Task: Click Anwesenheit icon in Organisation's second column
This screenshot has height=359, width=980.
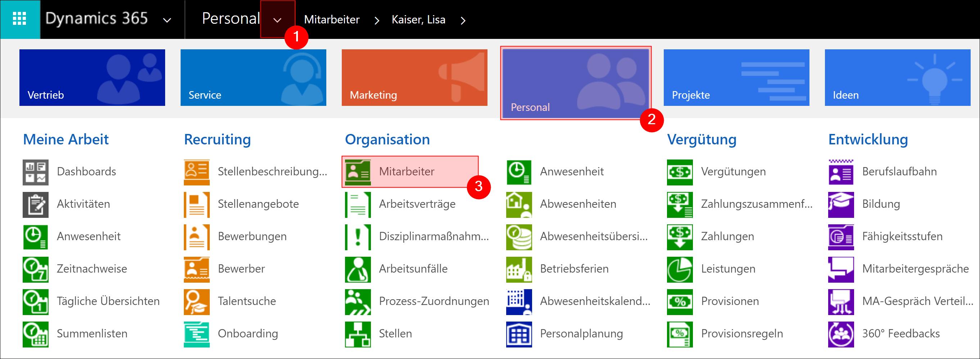Action: pos(519,172)
